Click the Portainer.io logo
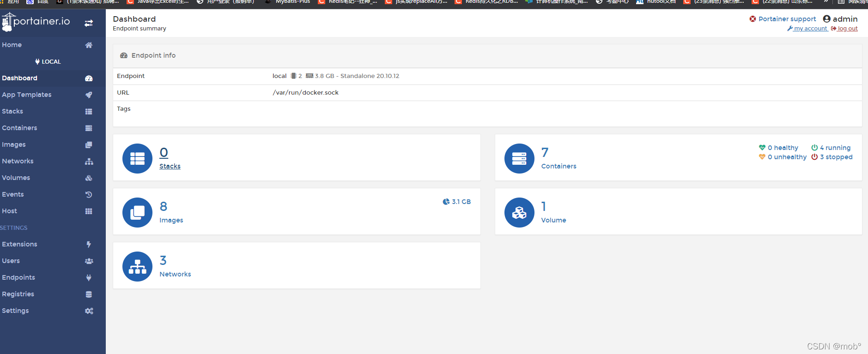 coord(36,22)
